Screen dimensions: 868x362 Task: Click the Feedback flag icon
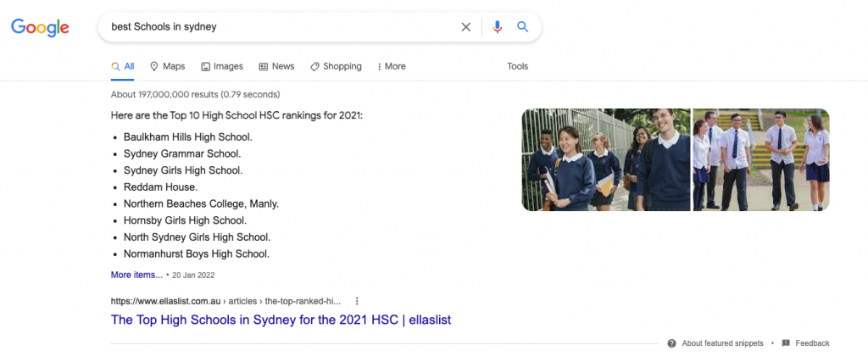pyautogui.click(x=786, y=343)
